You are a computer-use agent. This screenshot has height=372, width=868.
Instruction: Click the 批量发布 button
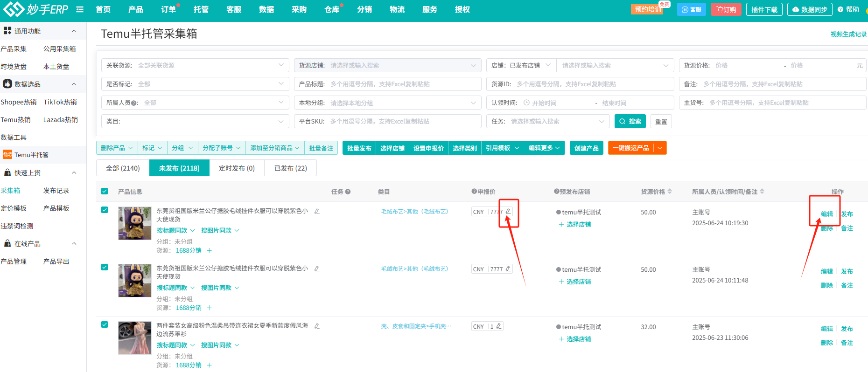[359, 148]
